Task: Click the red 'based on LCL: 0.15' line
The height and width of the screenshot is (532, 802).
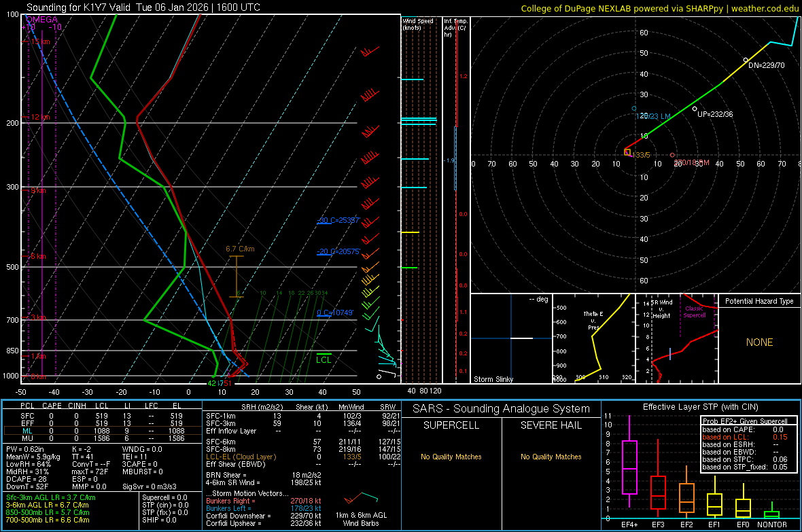Action: tap(745, 438)
